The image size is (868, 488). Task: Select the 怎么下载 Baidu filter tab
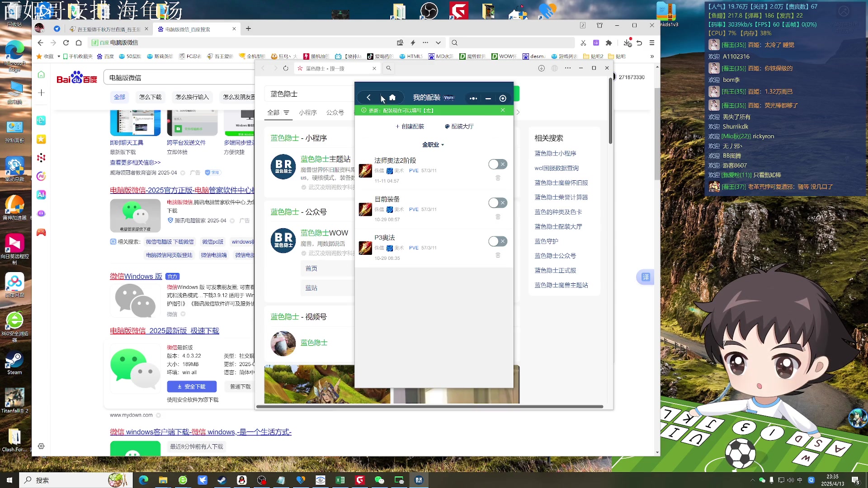(150, 97)
